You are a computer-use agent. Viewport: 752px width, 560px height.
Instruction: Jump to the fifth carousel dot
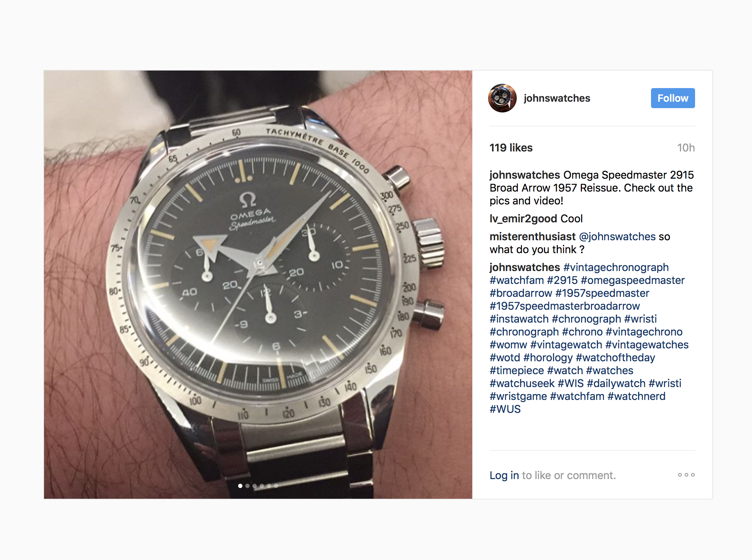(x=269, y=486)
